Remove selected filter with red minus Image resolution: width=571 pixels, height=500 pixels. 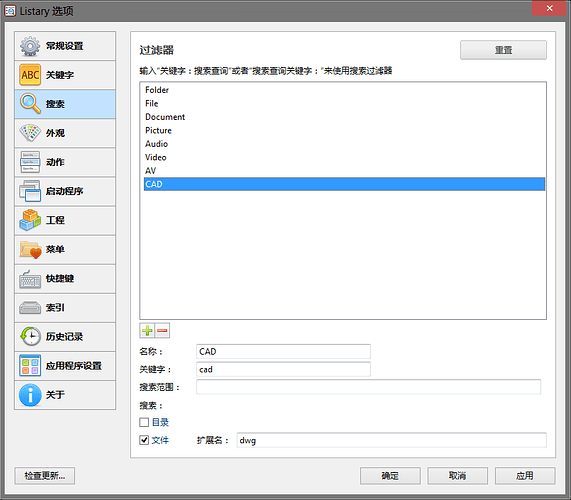(x=162, y=331)
